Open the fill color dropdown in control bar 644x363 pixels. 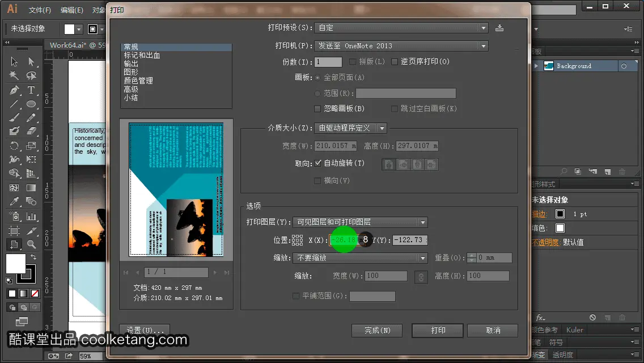point(79,29)
